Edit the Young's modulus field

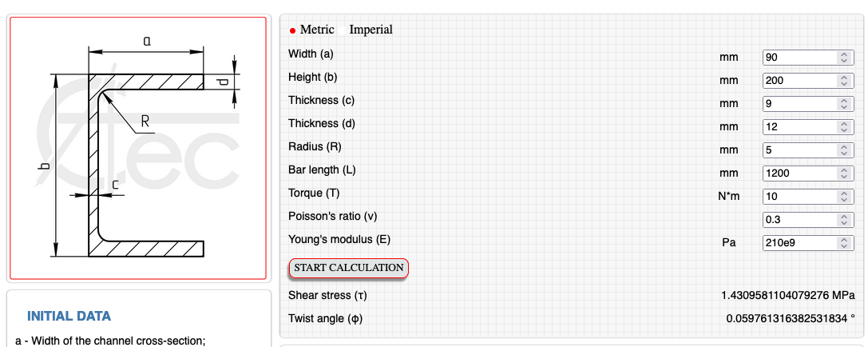pyautogui.click(x=799, y=243)
